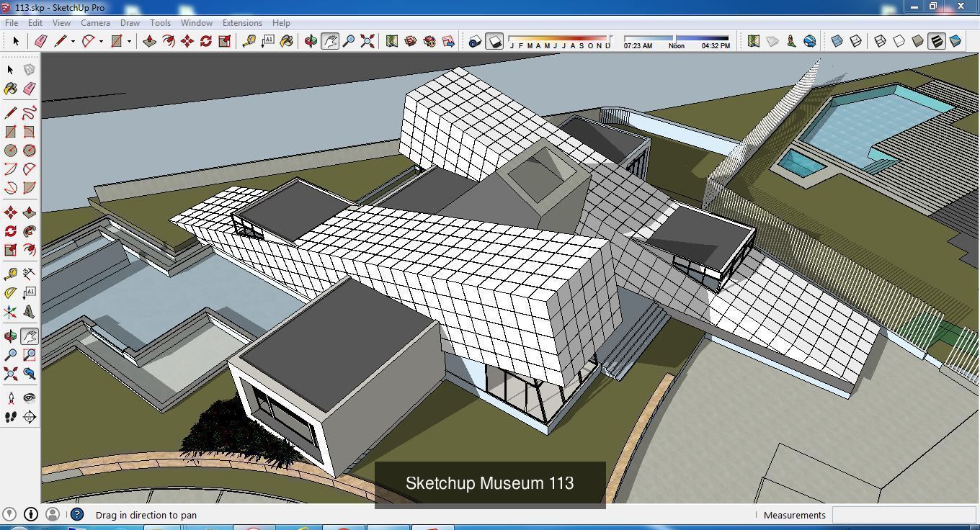Open Shadow Settings dialog icon

pyautogui.click(x=475, y=41)
